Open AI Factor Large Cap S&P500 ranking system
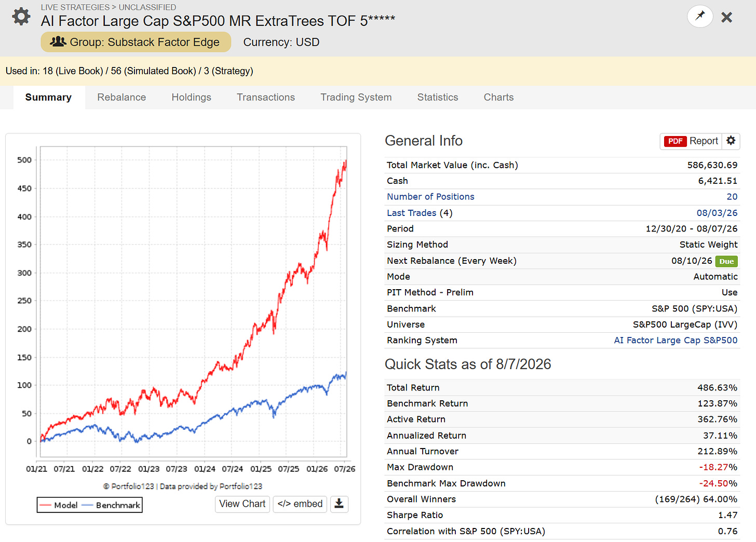This screenshot has width=756, height=542. (676, 340)
